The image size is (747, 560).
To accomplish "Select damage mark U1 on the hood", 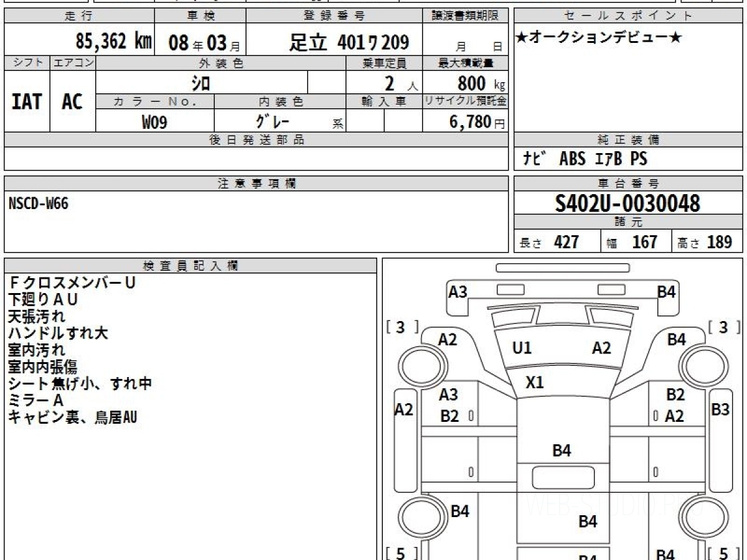I will [522, 348].
